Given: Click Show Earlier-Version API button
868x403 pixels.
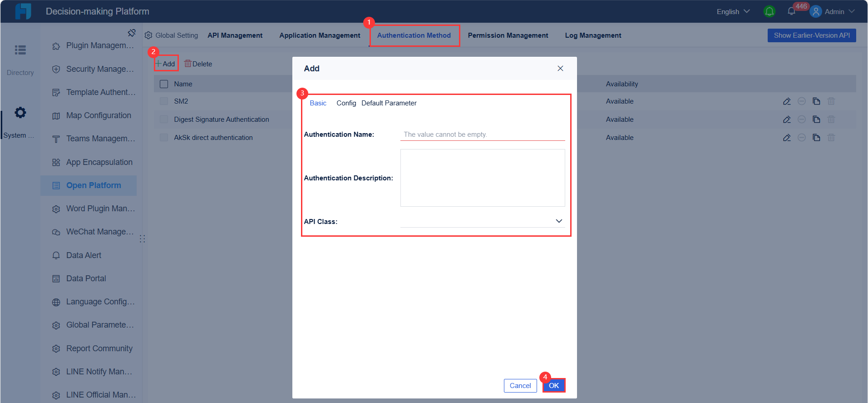Looking at the screenshot, I should pyautogui.click(x=812, y=35).
